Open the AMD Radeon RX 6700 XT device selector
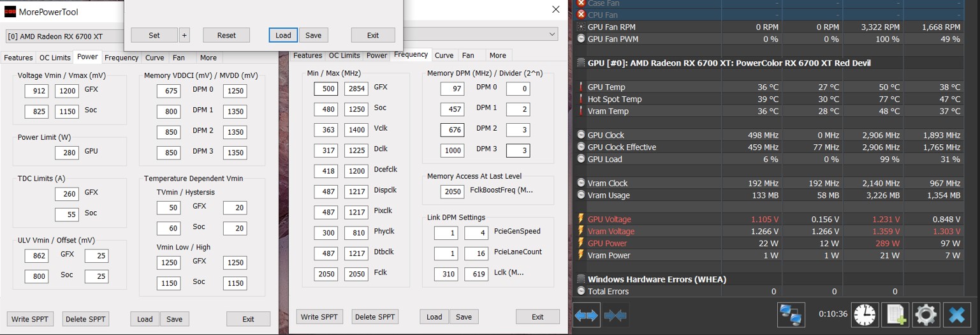The image size is (980, 335). click(64, 36)
